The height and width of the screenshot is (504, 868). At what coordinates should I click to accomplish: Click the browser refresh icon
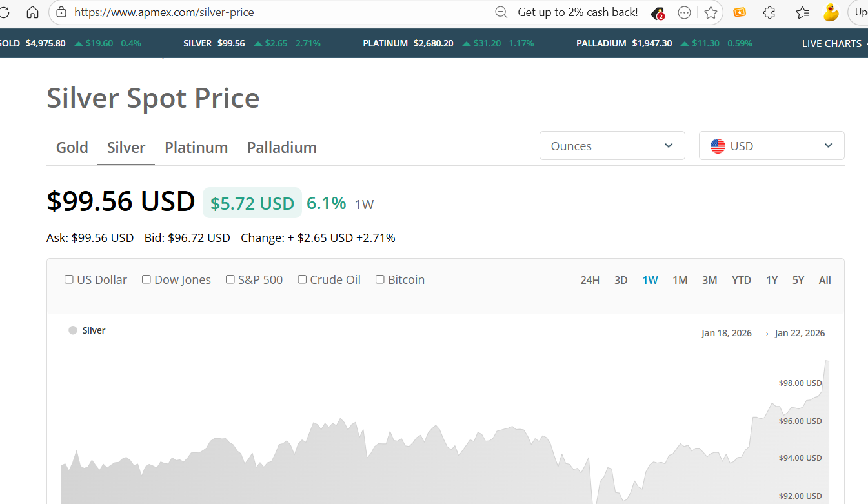[4, 12]
